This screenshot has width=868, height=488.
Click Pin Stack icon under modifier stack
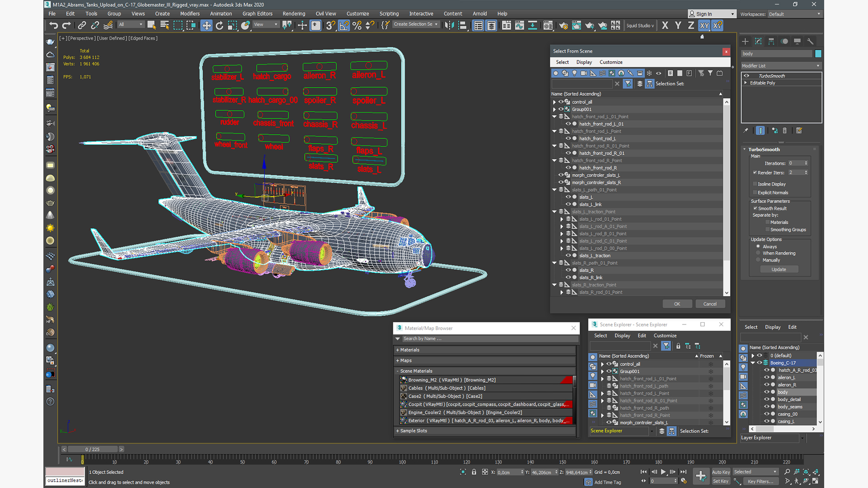pos(746,131)
